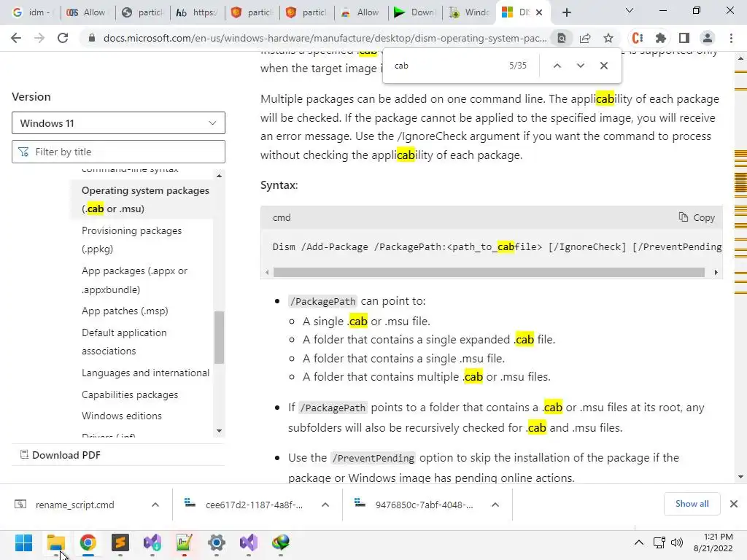Open downloaded rename_script.cmd file
The height and width of the screenshot is (560, 747).
75,505
